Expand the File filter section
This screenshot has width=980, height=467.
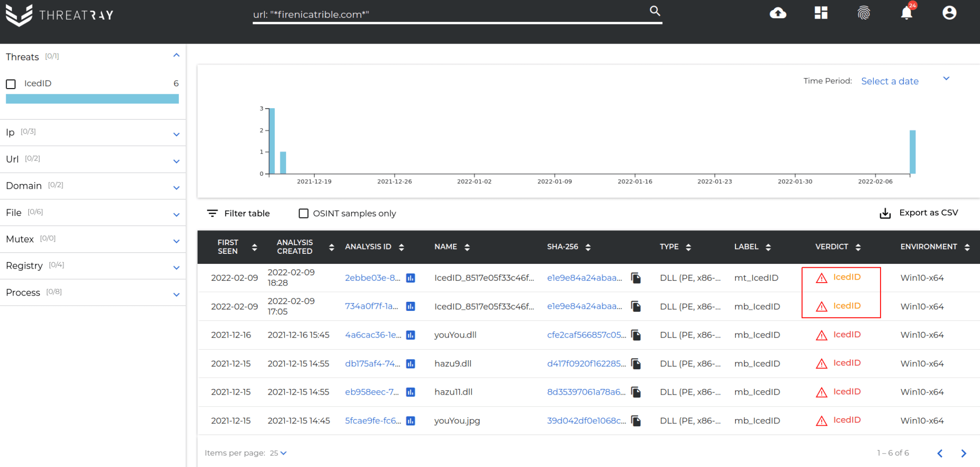[176, 215]
